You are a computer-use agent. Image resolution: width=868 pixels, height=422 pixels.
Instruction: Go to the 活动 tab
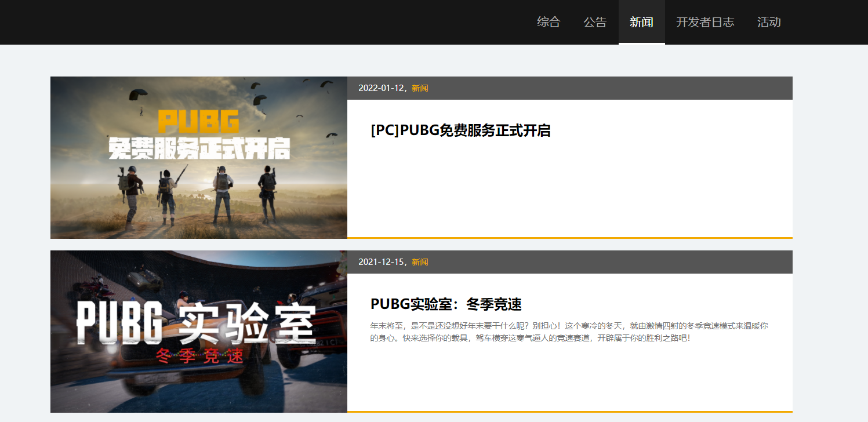[769, 22]
